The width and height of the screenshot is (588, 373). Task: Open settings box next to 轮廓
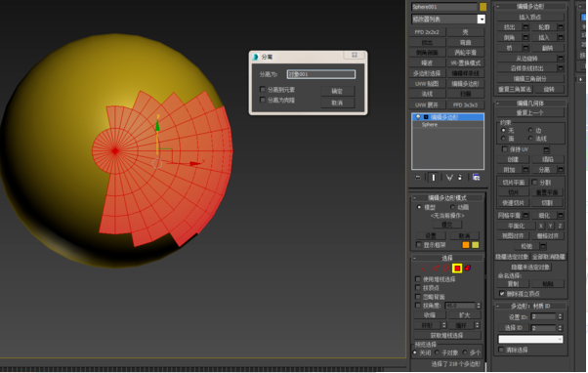coord(561,27)
